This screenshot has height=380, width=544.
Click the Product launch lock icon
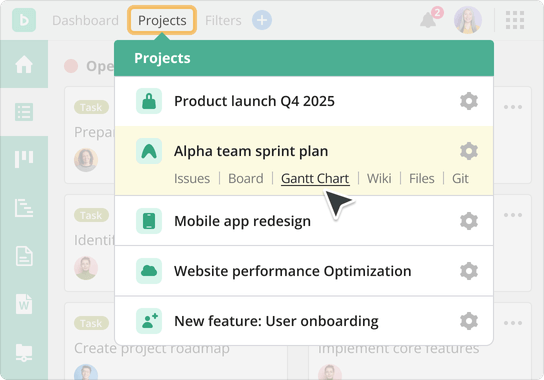click(x=149, y=101)
